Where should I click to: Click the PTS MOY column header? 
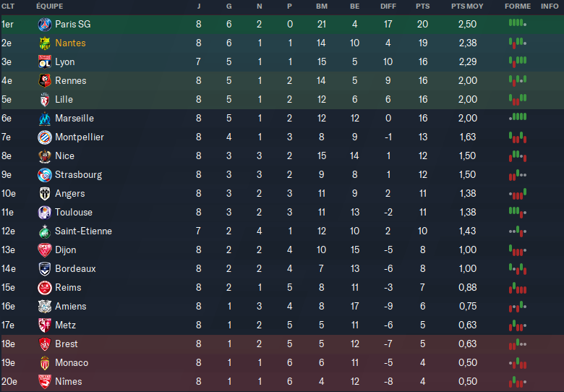[467, 6]
